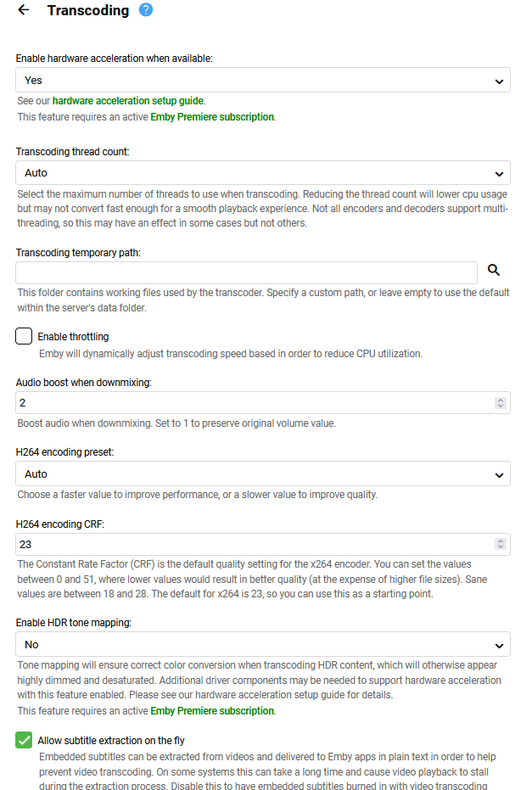This screenshot has height=790, width=532.
Task: Click Audio boost stepper arrows
Action: tap(501, 403)
